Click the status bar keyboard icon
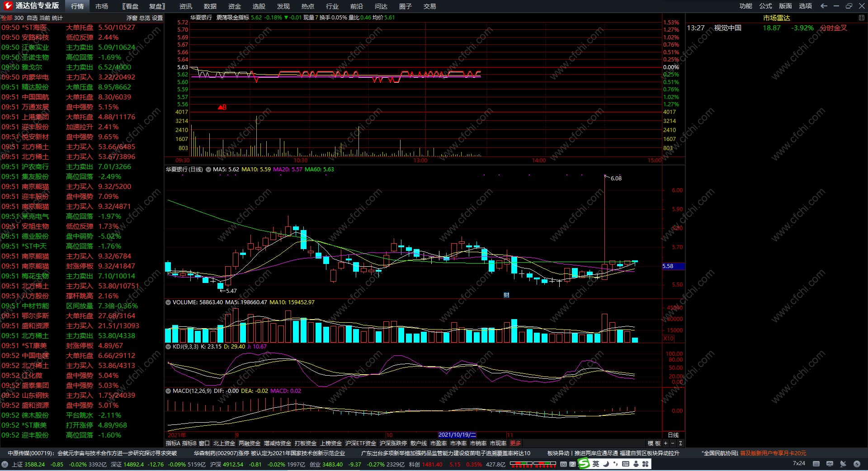Viewport: 868px width, 471px height. point(816,464)
